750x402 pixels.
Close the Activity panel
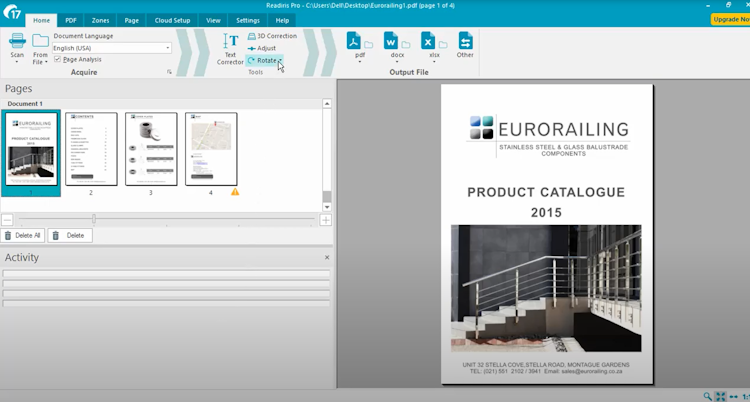point(326,258)
